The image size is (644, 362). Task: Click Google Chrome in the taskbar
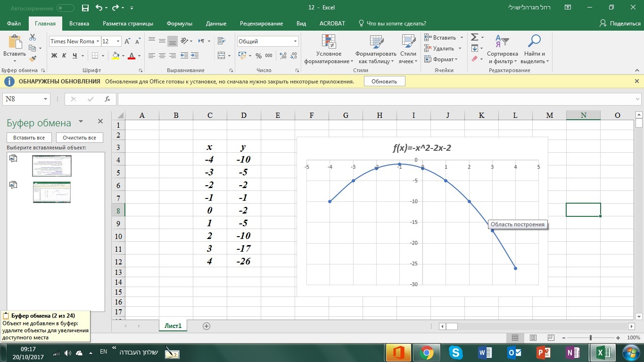point(427,353)
